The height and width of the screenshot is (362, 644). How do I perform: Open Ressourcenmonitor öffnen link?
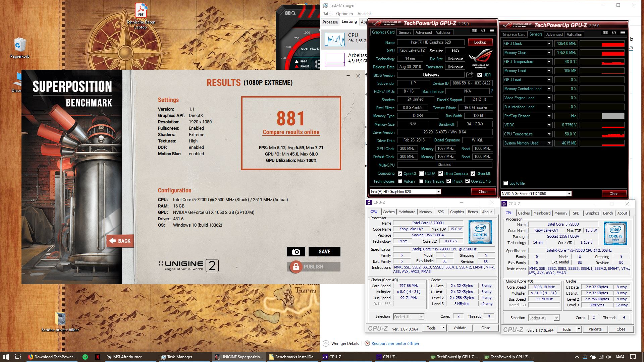coord(395,344)
